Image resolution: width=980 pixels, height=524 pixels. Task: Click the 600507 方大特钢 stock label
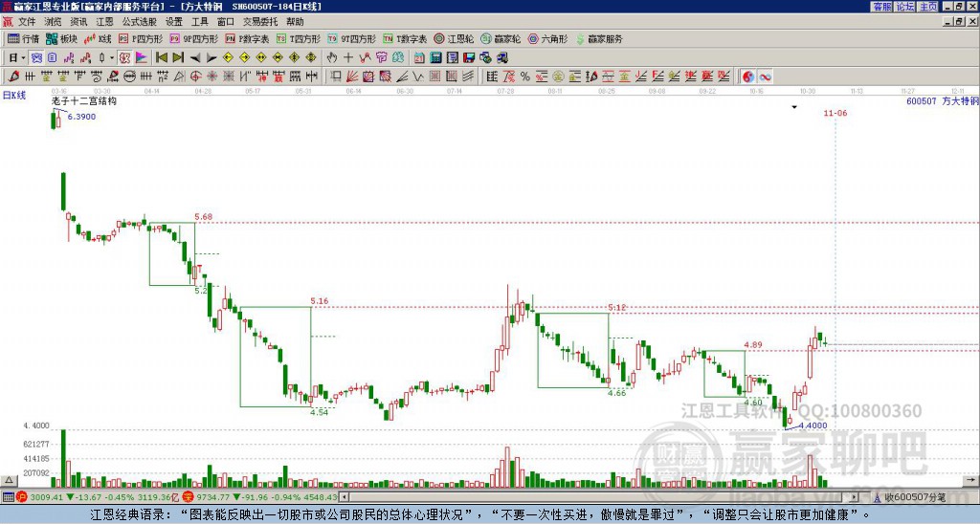pyautogui.click(x=943, y=100)
